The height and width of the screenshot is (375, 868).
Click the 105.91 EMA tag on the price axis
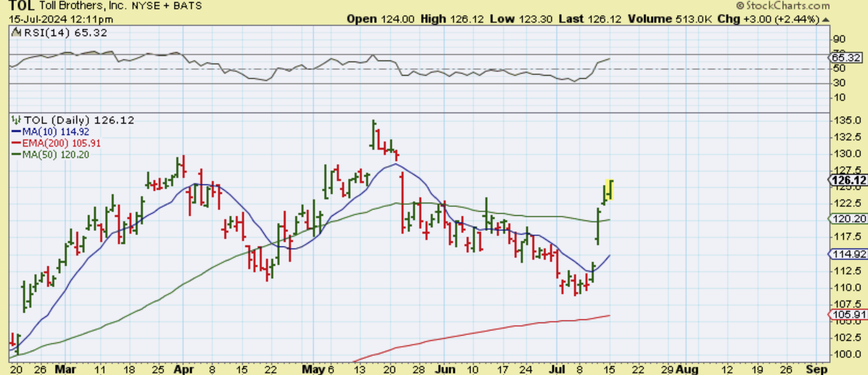coord(849,314)
